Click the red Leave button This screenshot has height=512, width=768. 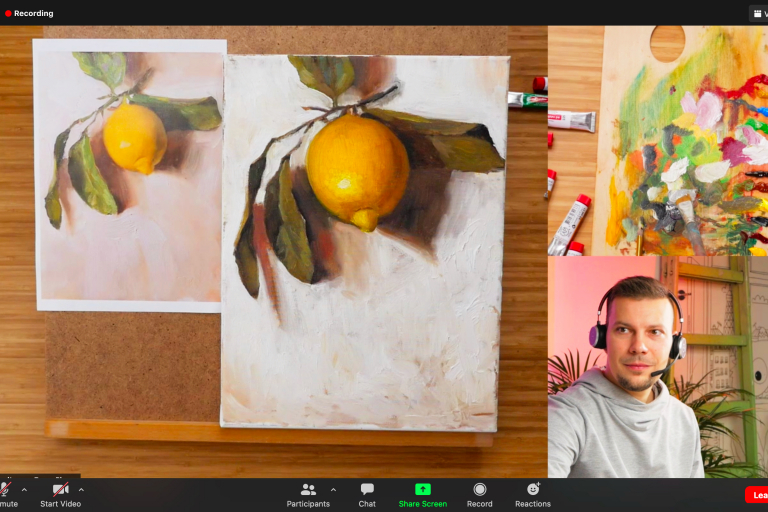[757, 495]
